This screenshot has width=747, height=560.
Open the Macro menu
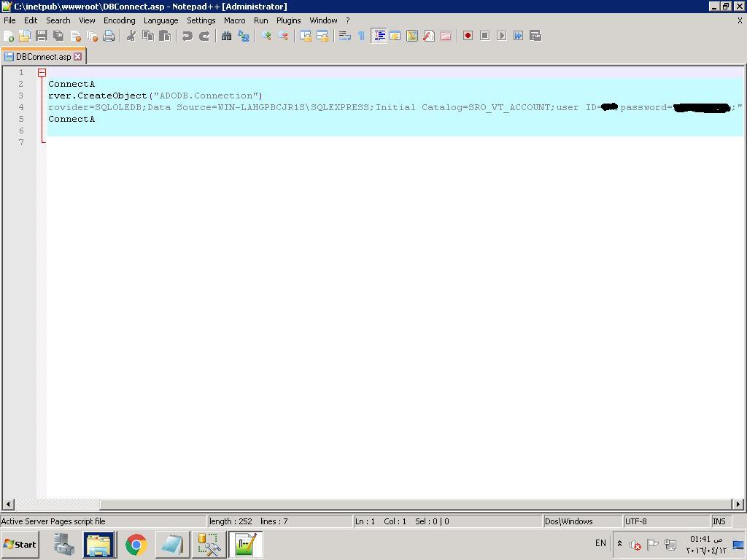[x=234, y=20]
